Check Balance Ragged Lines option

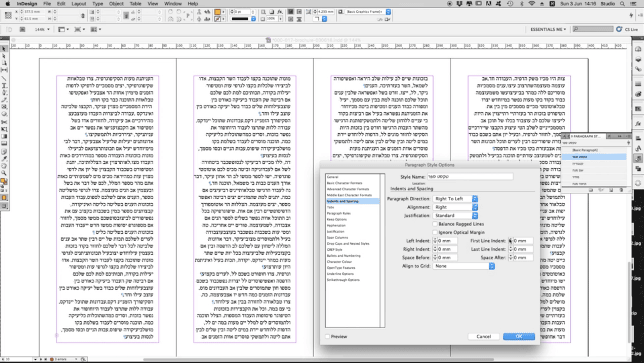435,224
